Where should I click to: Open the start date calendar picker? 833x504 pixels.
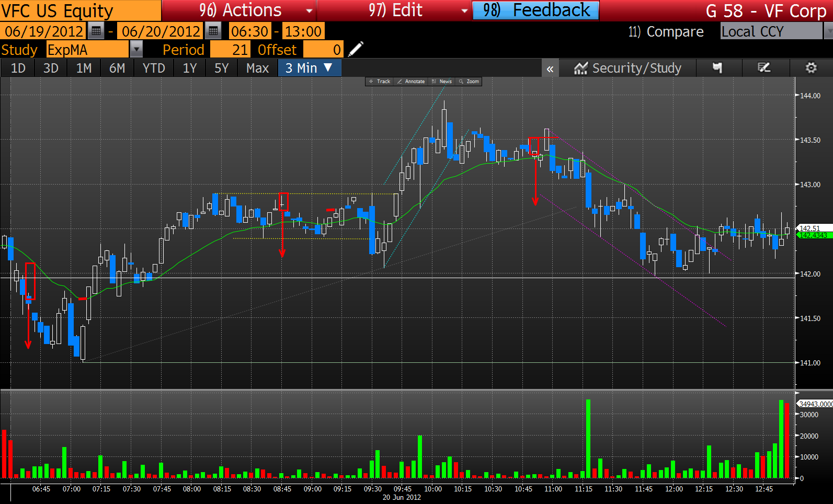(x=96, y=31)
